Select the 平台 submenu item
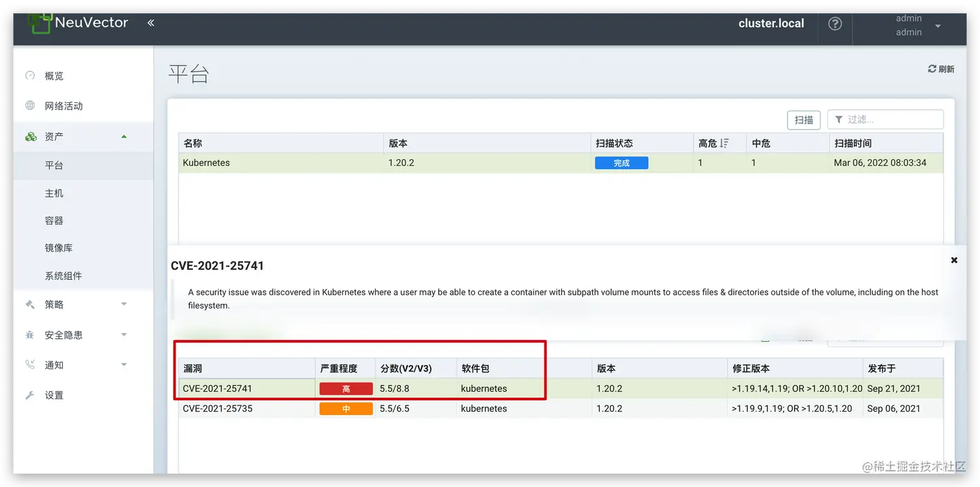Viewport: 980px width, 487px height. (x=54, y=165)
